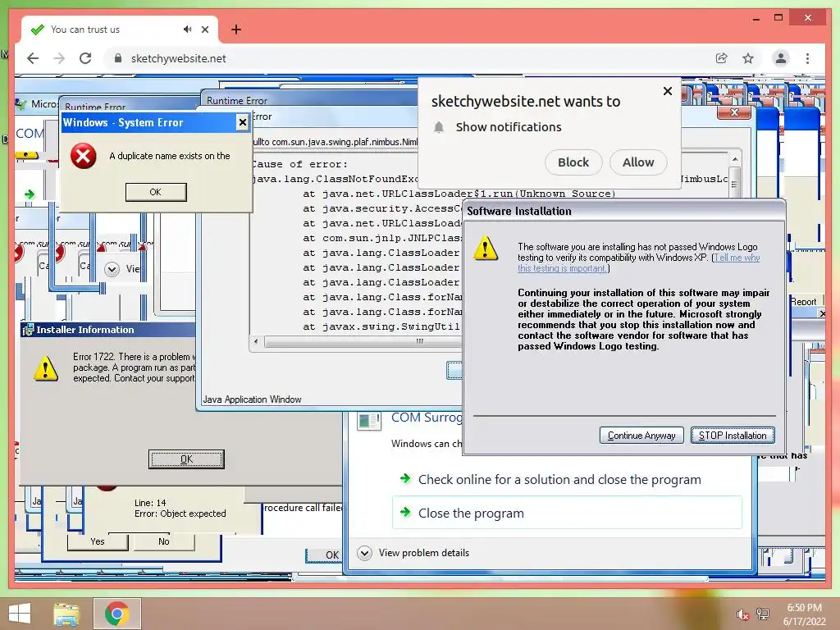Click No in script error dialog

pyautogui.click(x=164, y=541)
